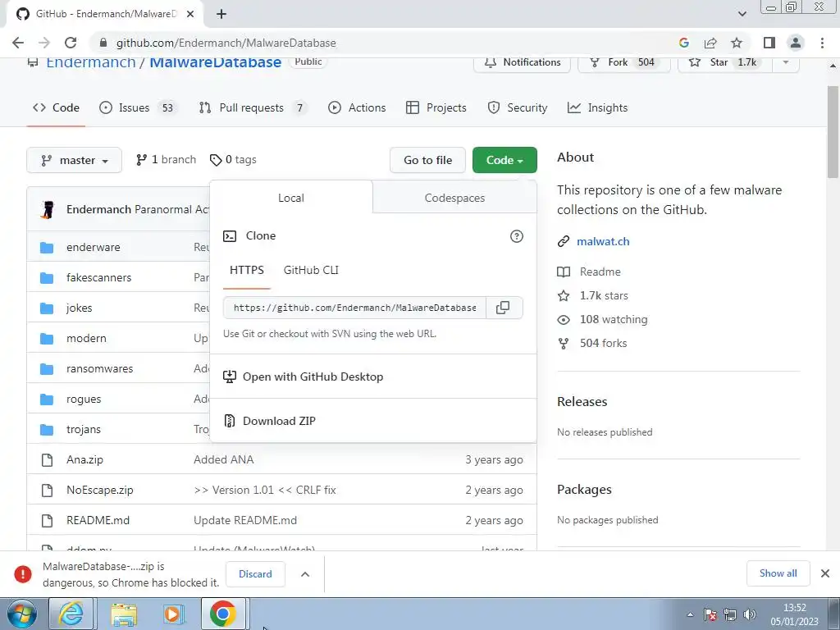
Task: Click the red download warning icon
Action: pos(22,573)
